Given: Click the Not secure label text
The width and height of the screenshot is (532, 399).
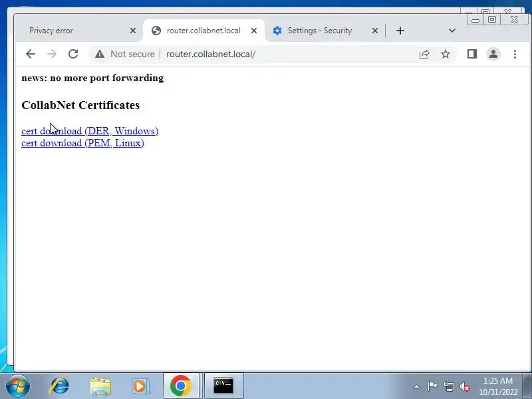Looking at the screenshot, I should [x=132, y=54].
